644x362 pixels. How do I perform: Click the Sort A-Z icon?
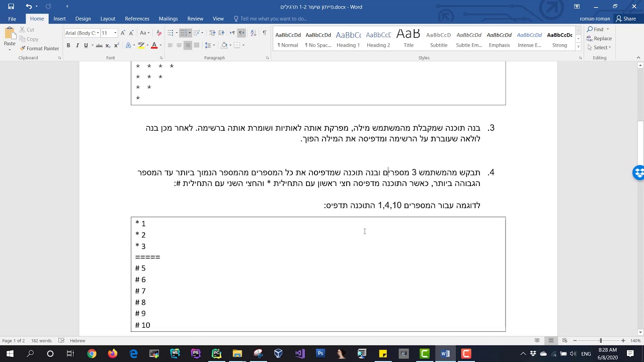253,33
